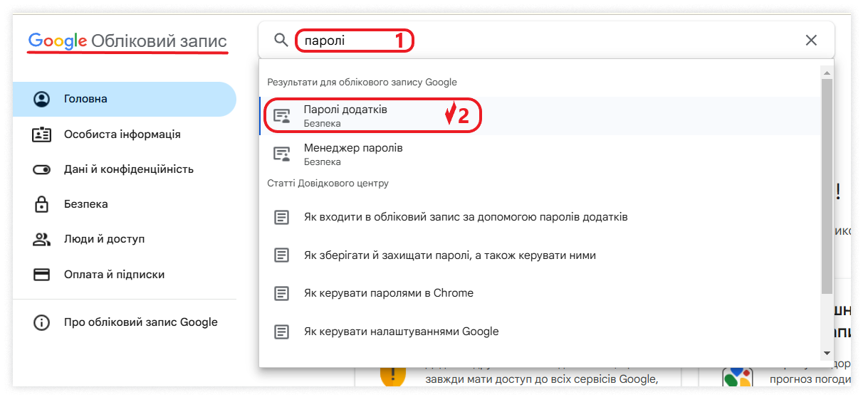Click the Google Обліковий запис logo
Image resolution: width=868 pixels, height=402 pixels.
(x=127, y=41)
